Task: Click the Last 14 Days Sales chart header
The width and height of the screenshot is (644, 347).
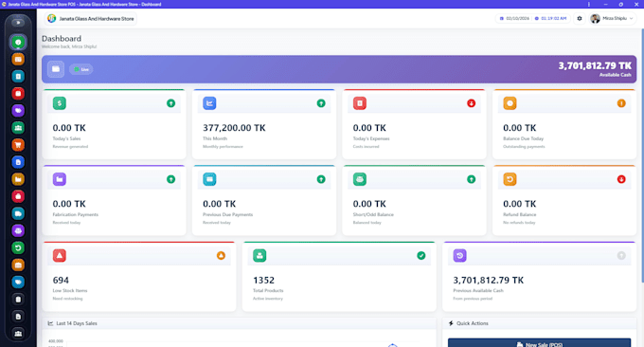Action: (x=239, y=323)
